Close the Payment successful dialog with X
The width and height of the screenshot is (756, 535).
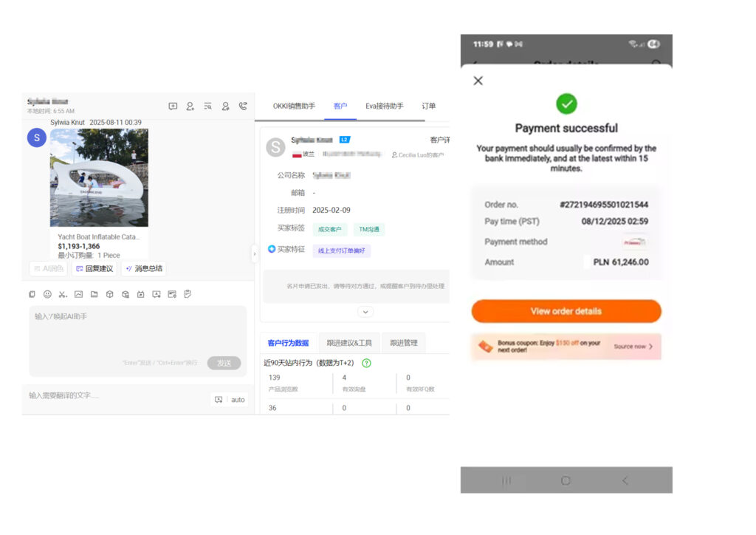tap(478, 81)
